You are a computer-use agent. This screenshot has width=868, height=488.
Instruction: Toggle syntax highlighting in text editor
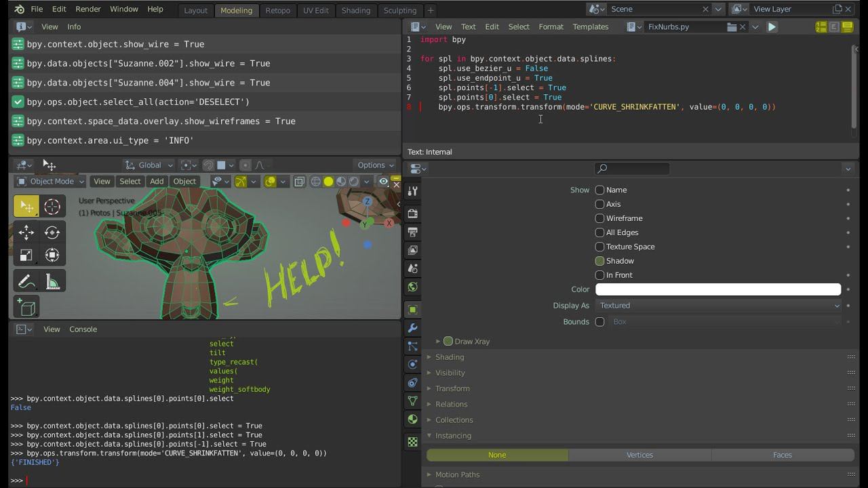[x=847, y=27]
